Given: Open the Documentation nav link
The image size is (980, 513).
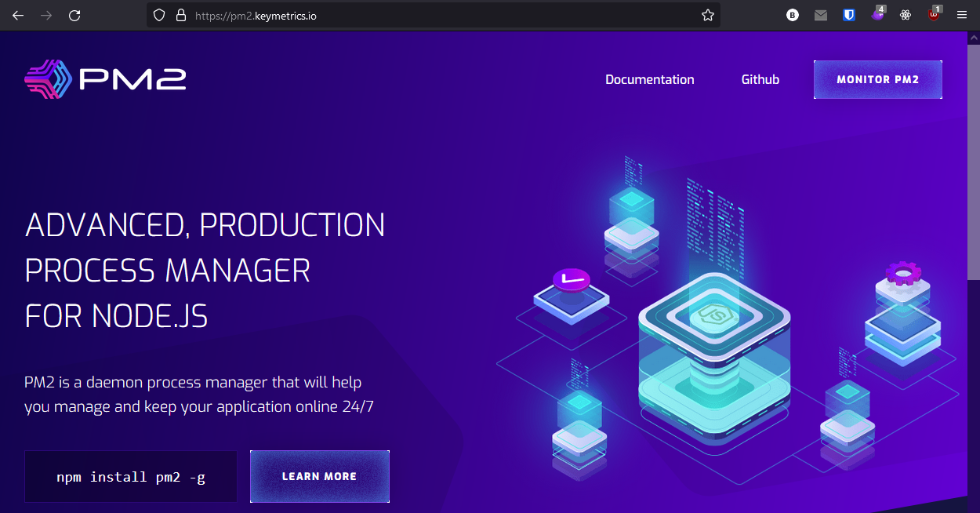Looking at the screenshot, I should (650, 79).
